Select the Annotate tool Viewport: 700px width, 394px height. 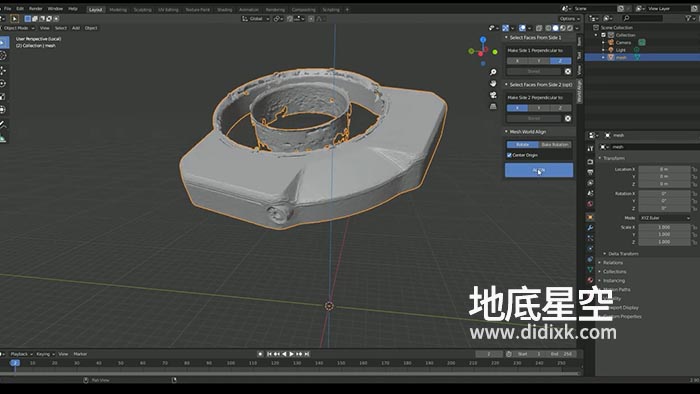pos(3,124)
